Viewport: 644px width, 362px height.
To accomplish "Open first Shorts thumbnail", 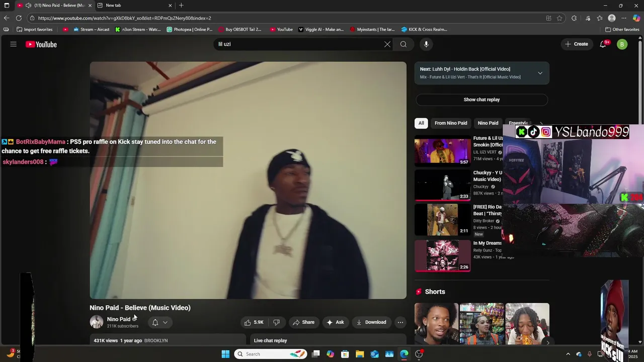I will point(436,323).
